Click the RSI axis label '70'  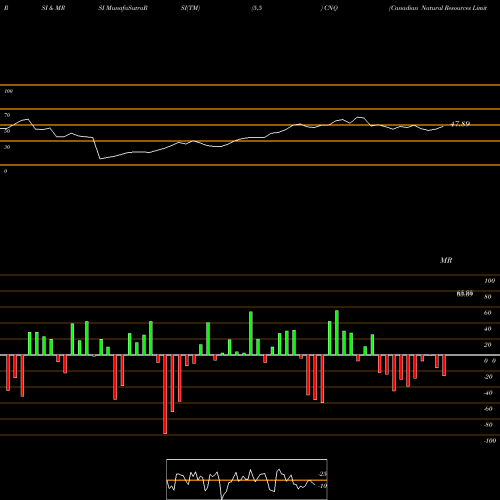pyautogui.click(x=7, y=115)
